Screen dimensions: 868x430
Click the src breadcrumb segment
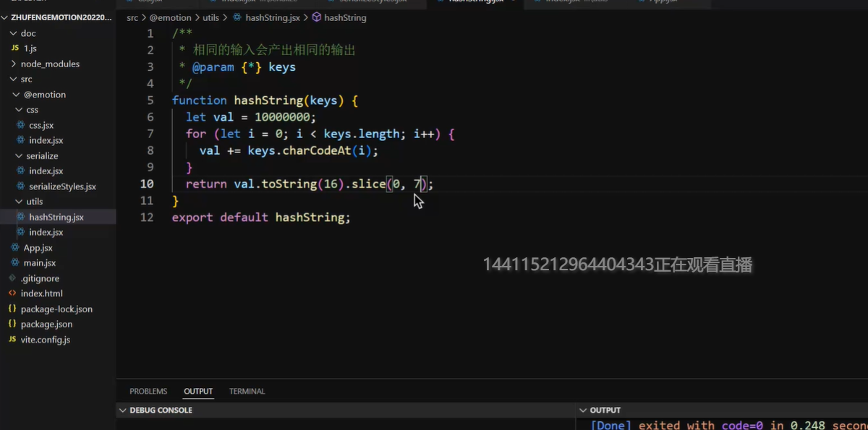(x=132, y=17)
